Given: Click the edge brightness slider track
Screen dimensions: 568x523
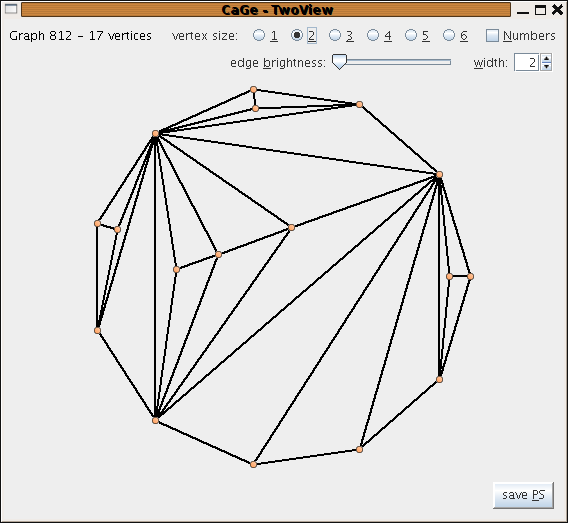Looking at the screenshot, I should [x=392, y=62].
